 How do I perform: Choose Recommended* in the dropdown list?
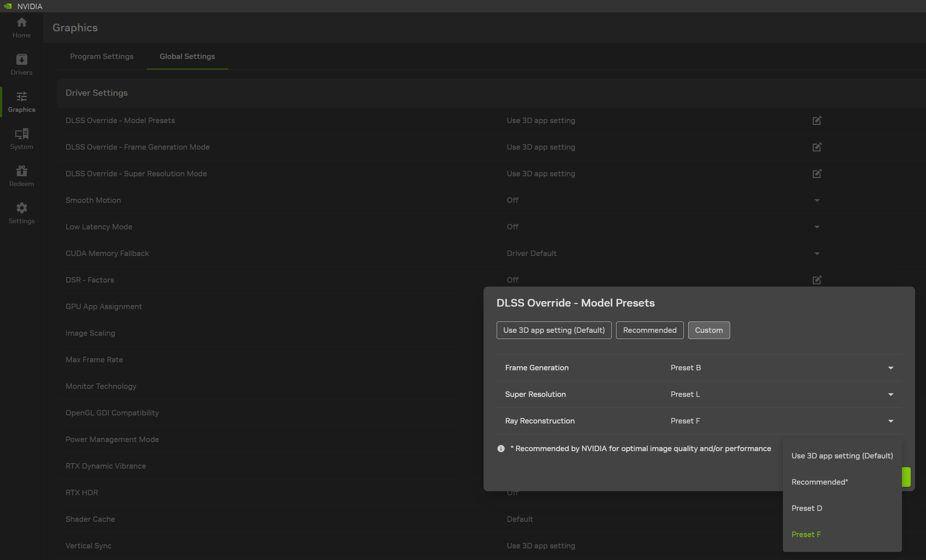pyautogui.click(x=842, y=482)
